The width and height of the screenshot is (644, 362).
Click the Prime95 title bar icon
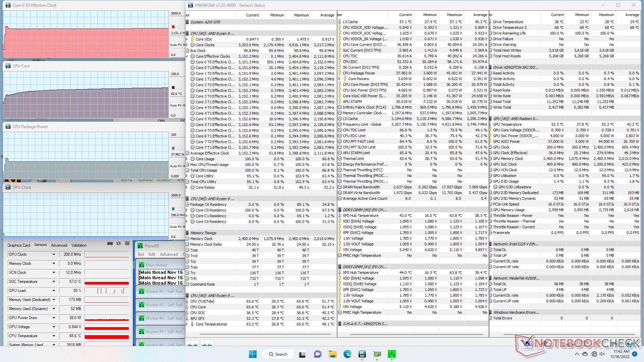pyautogui.click(x=140, y=246)
